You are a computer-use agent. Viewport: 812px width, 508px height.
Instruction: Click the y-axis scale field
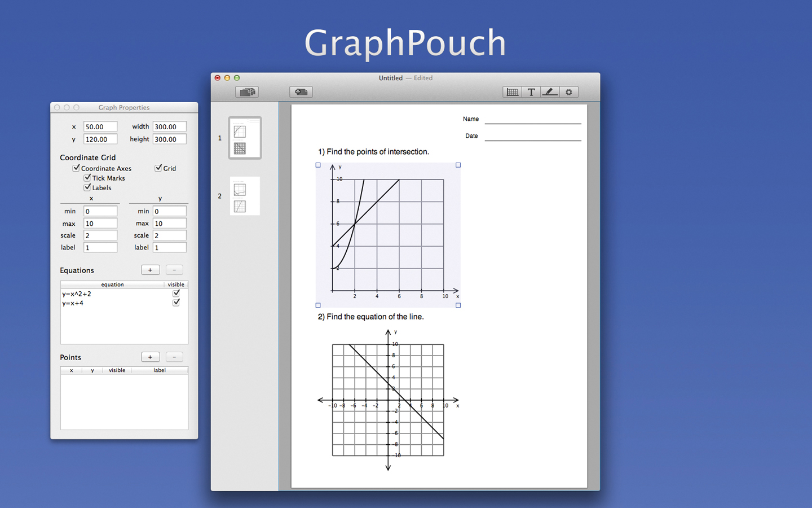click(169, 235)
